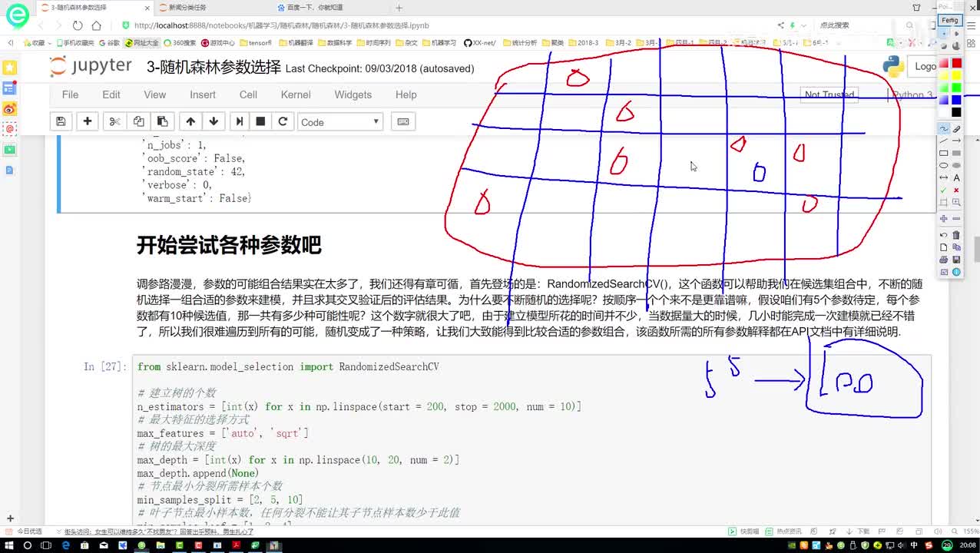Expand the 收藏 bookmarks dropdown arrow

50,43
